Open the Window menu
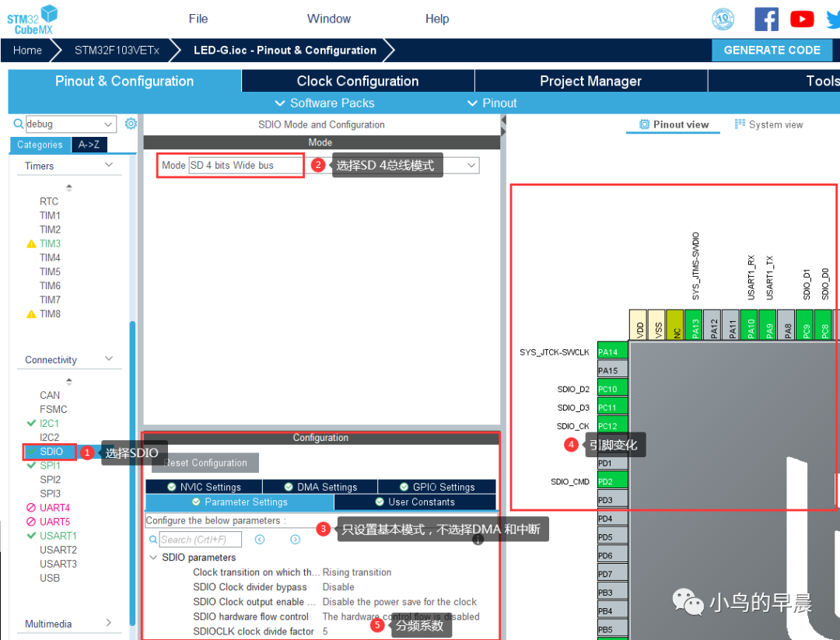This screenshot has height=640, width=840. [329, 19]
